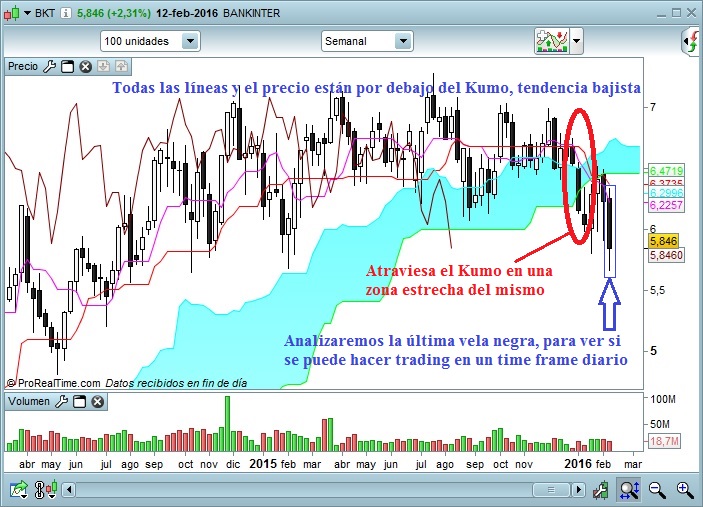Click the 6,4719 green indicator value
703x507 pixels.
point(666,171)
